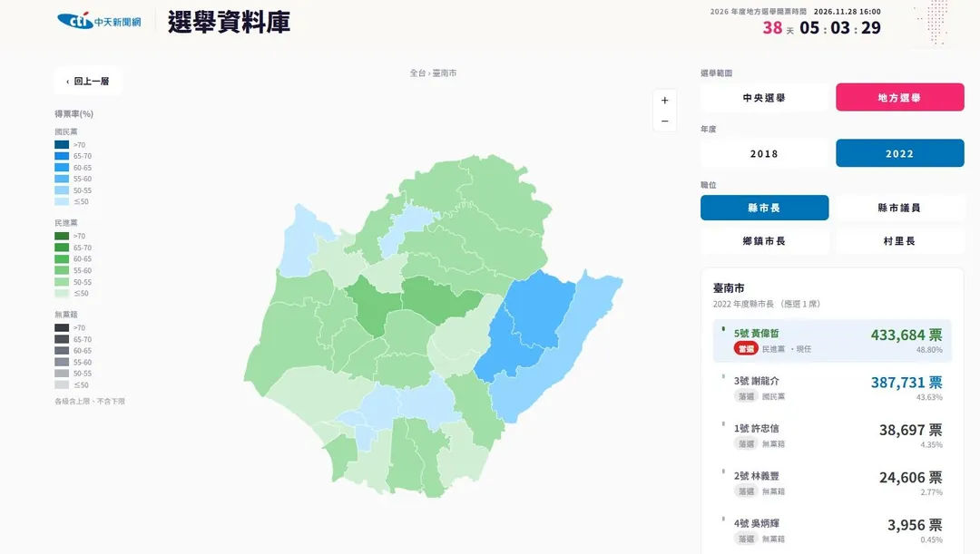Choose the 鄉鎮市長 position
Image resolution: width=980 pixels, height=554 pixels.
coord(764,241)
